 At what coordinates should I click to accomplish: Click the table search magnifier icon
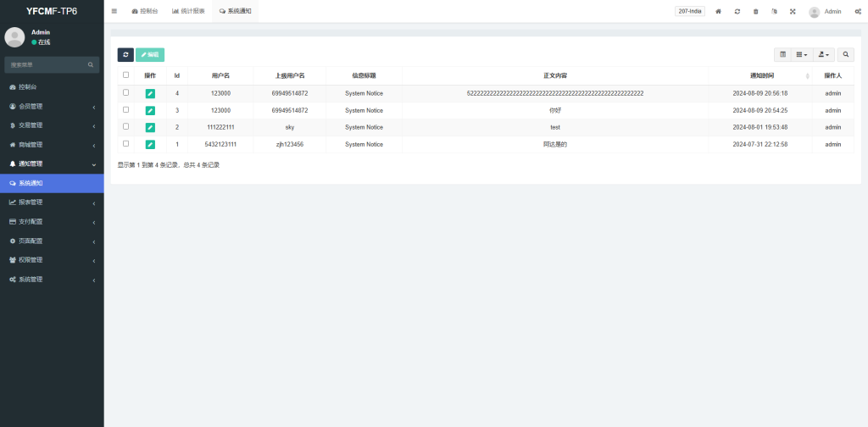tap(846, 54)
